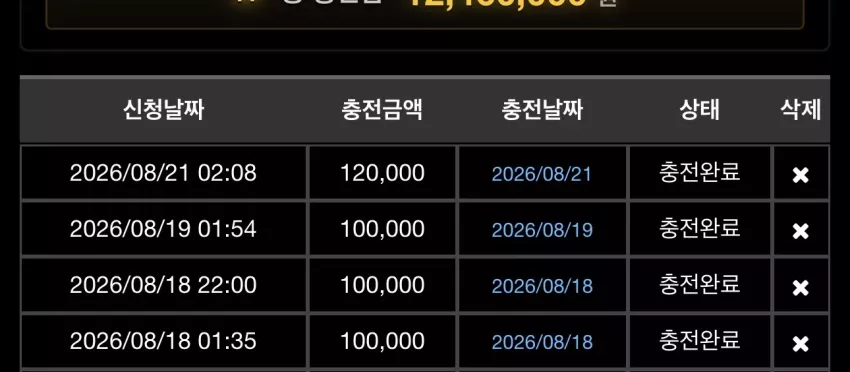Delete the 2026/08/18 01:35 charge record
The width and height of the screenshot is (850, 372).
coord(800,344)
